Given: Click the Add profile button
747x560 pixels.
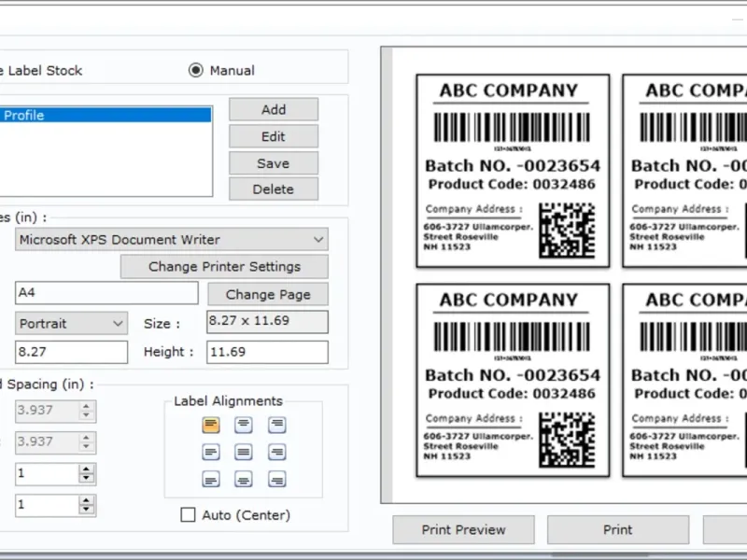Looking at the screenshot, I should tap(274, 109).
